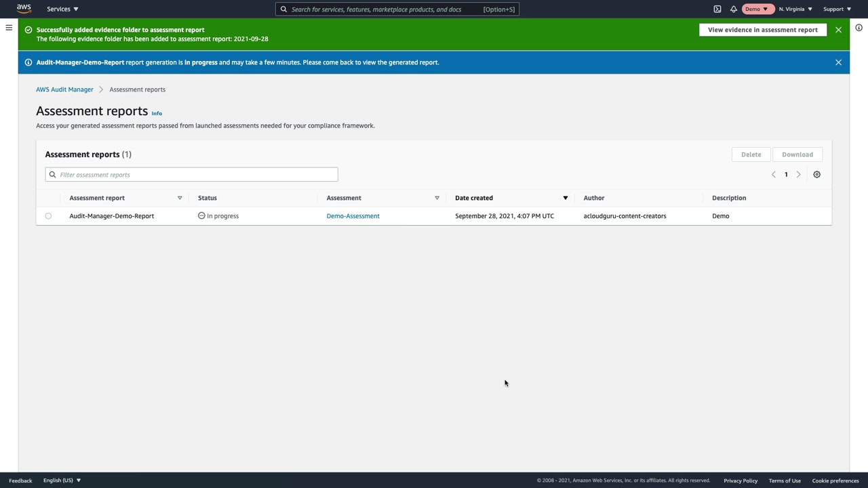Dismiss the green success banner
This screenshot has width=868, height=488.
[x=838, y=30]
